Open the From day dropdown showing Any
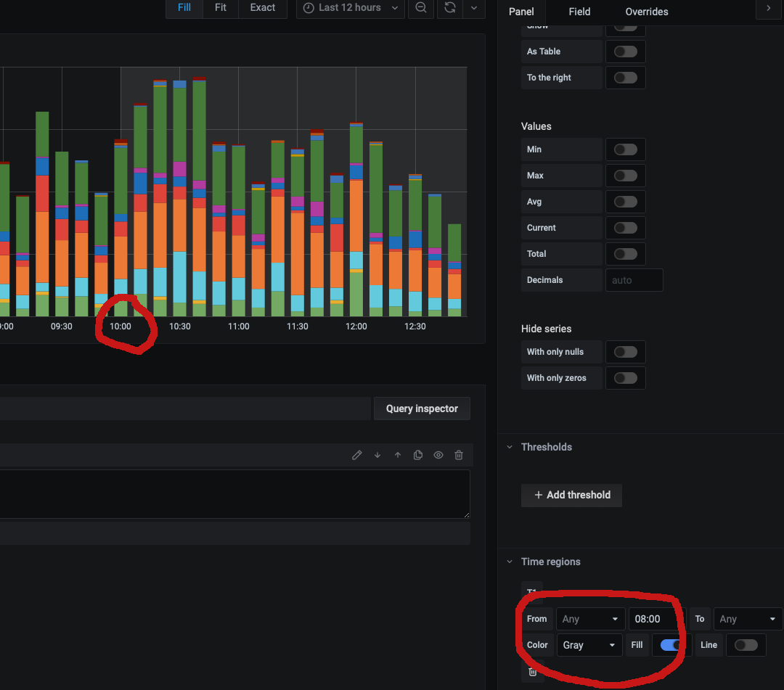 tap(589, 619)
